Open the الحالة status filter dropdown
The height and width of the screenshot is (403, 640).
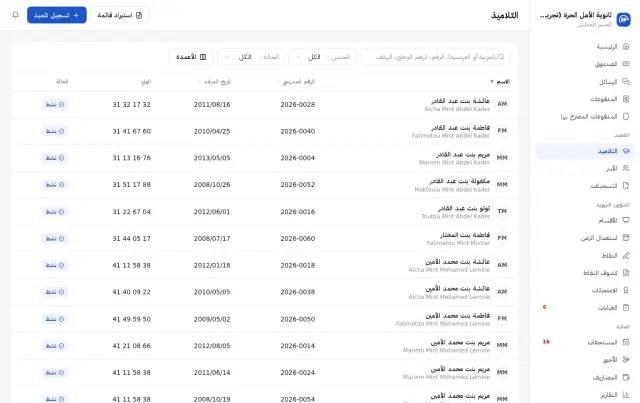coord(251,57)
